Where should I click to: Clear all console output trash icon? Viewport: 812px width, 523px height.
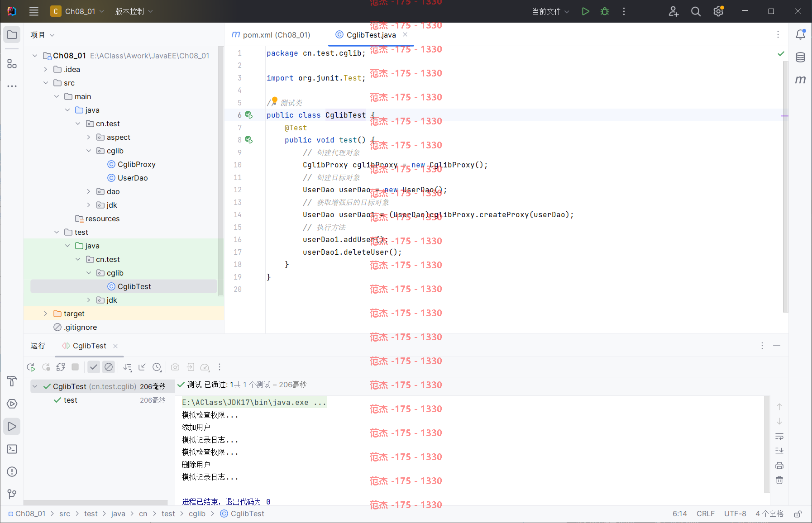(779, 480)
